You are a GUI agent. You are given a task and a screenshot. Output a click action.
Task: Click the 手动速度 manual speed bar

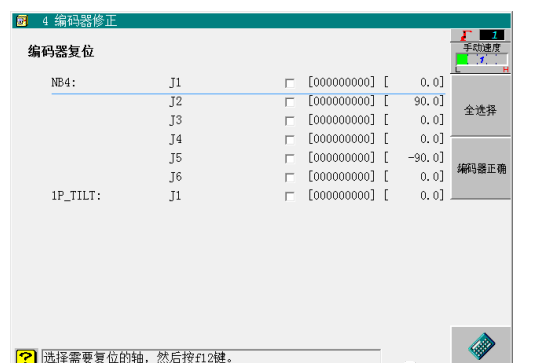click(481, 60)
